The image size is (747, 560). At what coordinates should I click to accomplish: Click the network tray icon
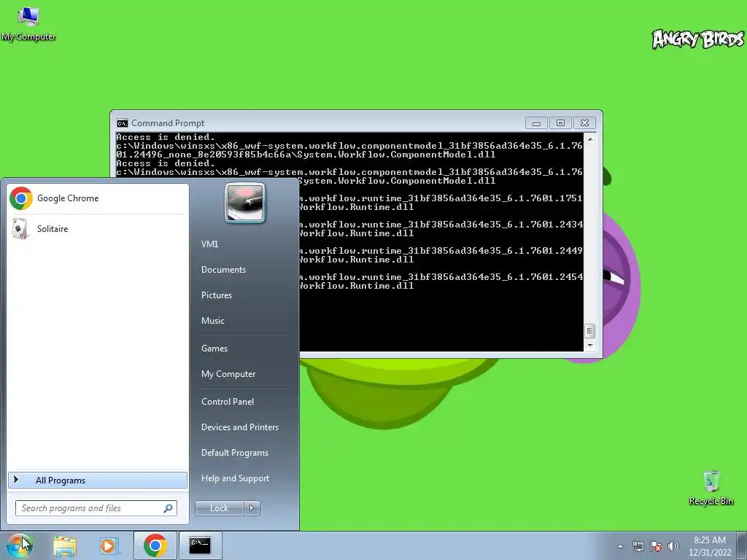point(638,546)
